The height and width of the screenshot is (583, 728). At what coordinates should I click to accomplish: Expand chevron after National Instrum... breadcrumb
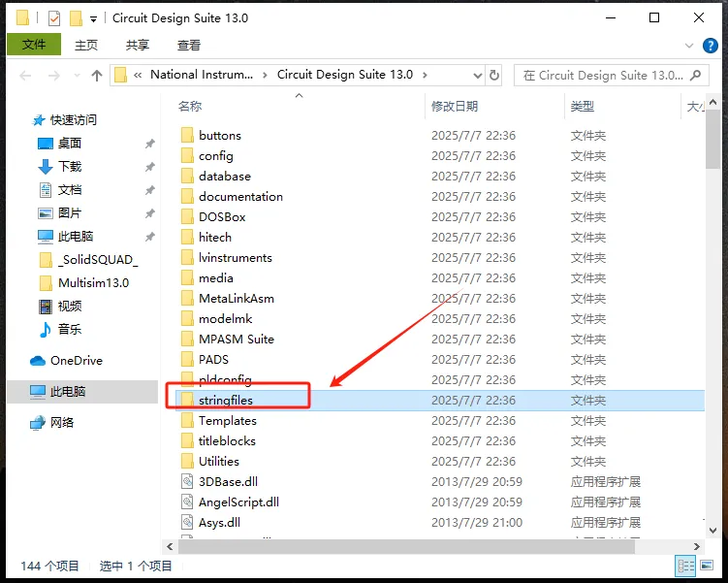click(265, 75)
